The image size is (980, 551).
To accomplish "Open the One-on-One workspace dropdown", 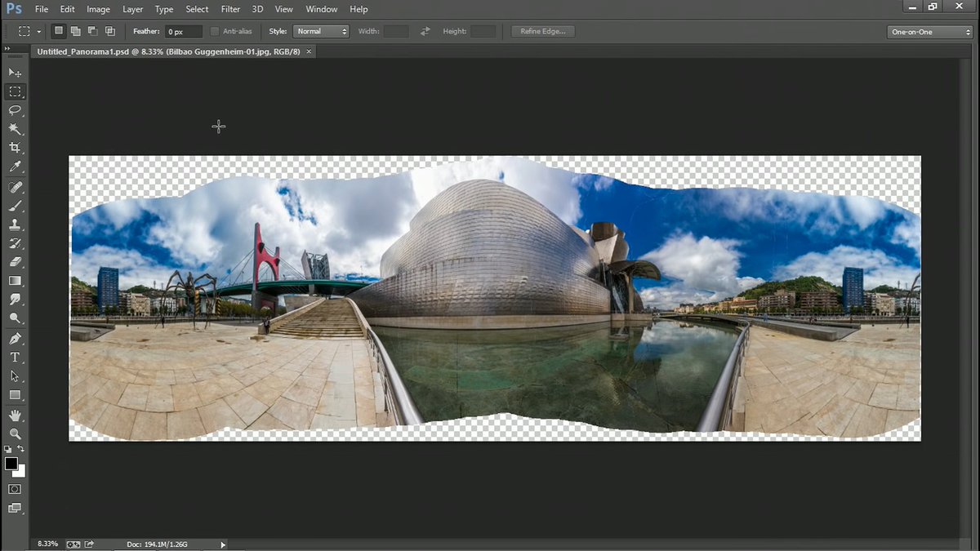I will click(930, 32).
